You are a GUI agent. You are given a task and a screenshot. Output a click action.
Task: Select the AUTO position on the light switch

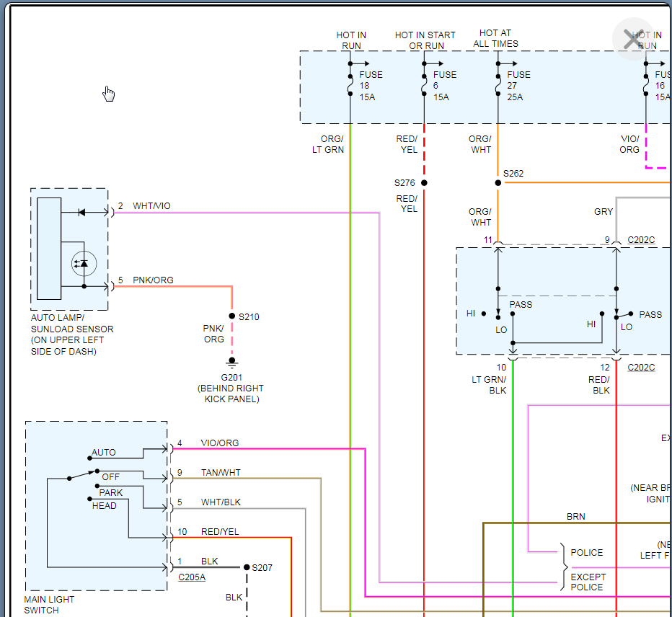(x=103, y=453)
